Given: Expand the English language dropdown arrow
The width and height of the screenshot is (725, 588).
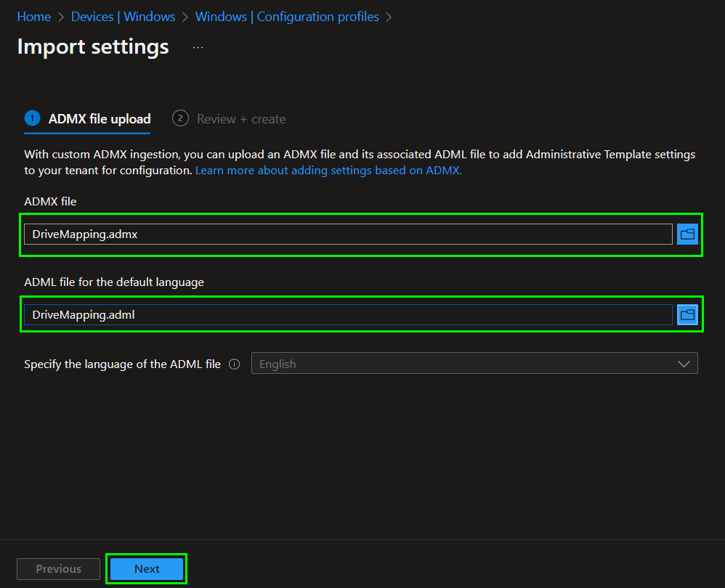Looking at the screenshot, I should tap(684, 364).
